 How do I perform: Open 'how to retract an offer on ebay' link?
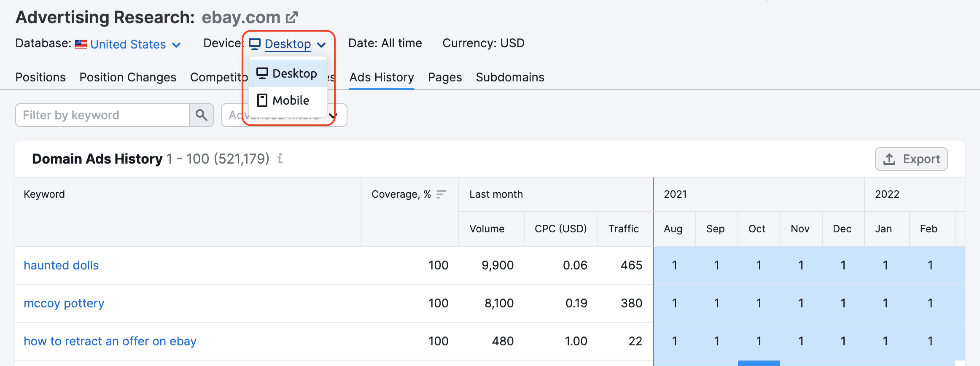click(x=110, y=341)
